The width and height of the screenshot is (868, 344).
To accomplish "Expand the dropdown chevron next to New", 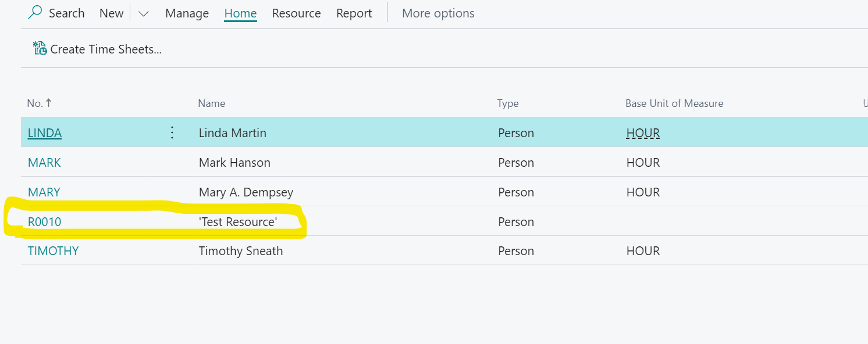I will (x=143, y=13).
